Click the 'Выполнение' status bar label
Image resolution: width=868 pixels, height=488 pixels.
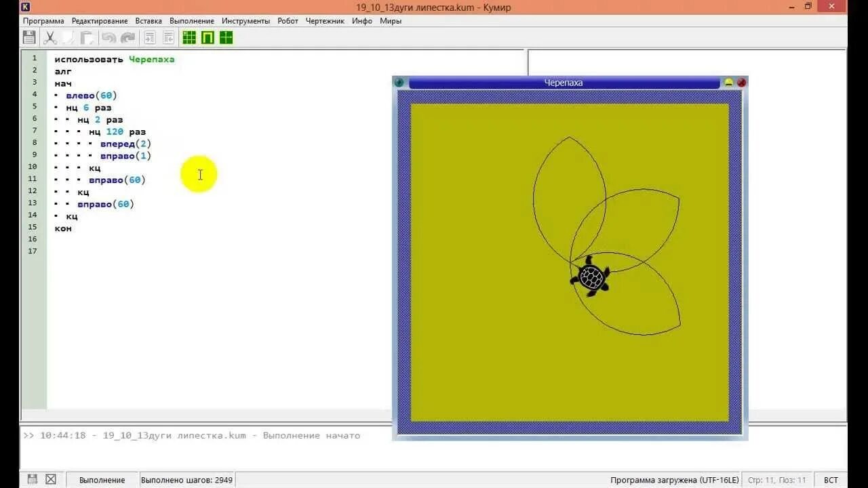coord(102,480)
